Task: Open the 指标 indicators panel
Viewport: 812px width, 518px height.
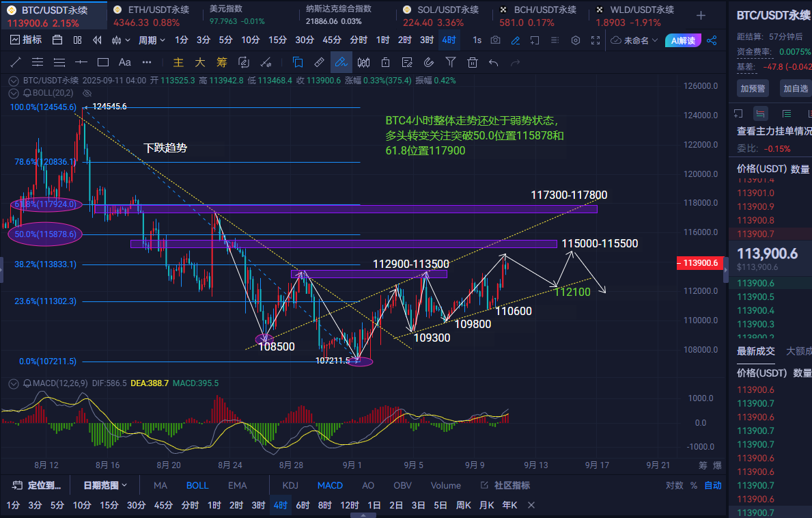Action: click(25, 40)
